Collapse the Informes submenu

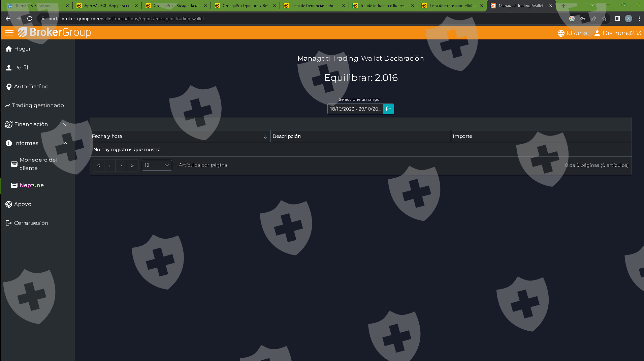point(37,143)
